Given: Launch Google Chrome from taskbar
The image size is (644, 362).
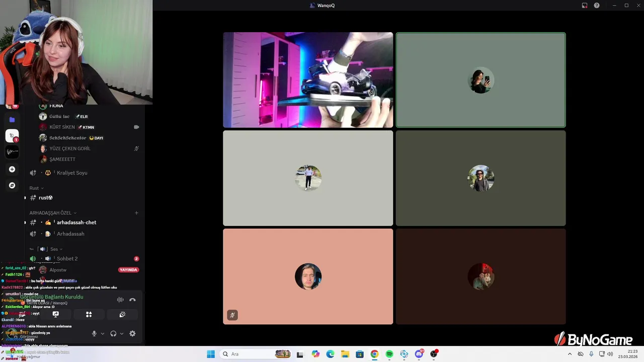Looking at the screenshot, I should tap(374, 354).
